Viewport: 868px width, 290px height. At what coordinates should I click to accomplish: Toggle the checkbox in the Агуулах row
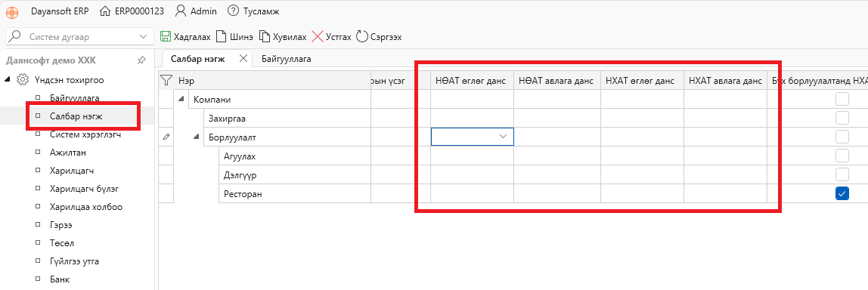(x=842, y=156)
